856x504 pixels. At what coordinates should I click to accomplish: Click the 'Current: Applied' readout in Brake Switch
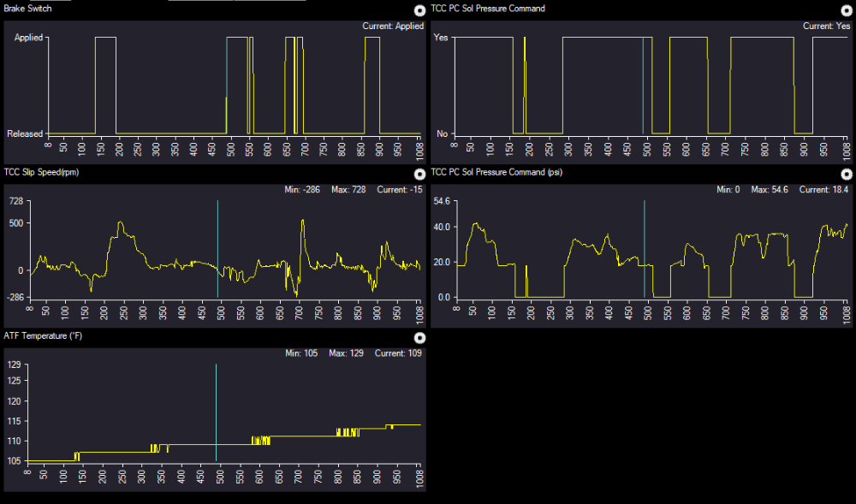[x=393, y=27]
